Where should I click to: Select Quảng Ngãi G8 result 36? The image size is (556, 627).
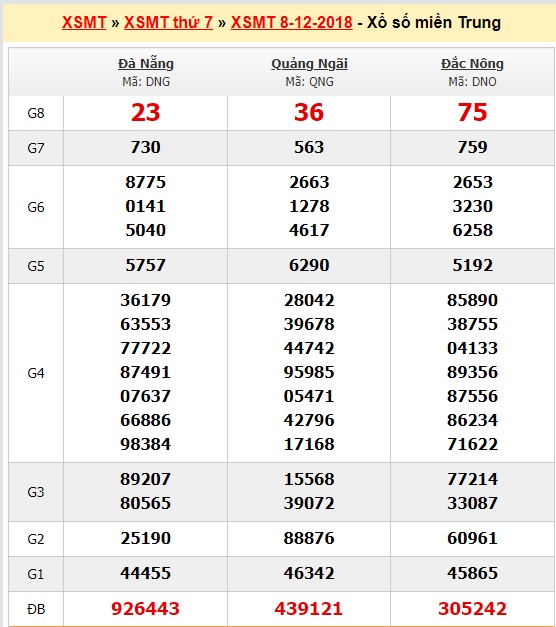(x=309, y=112)
